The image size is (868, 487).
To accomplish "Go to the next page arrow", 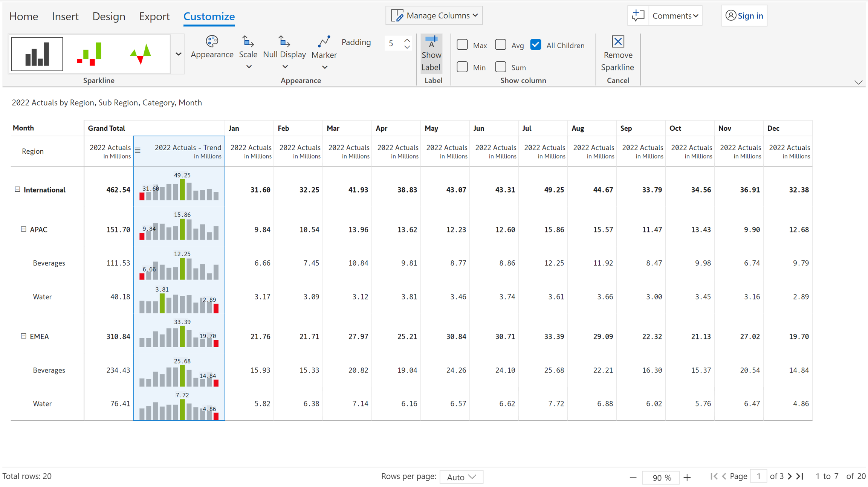I will tap(790, 476).
